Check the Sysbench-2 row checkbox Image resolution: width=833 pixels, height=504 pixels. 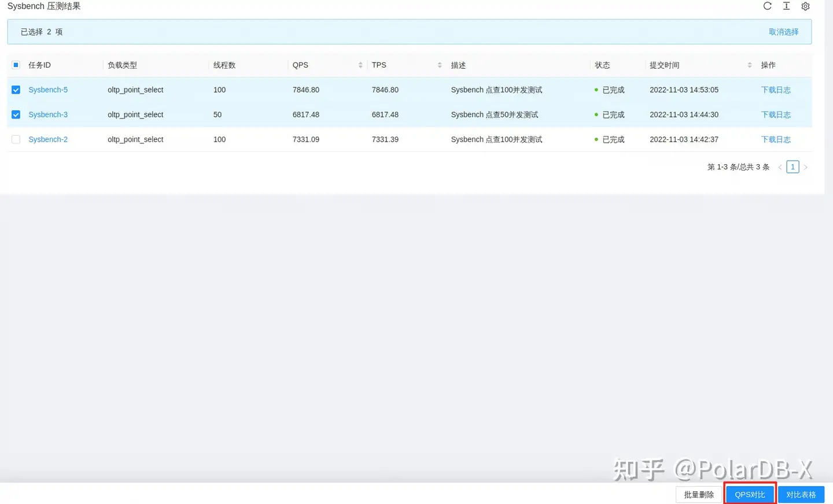[x=16, y=139]
